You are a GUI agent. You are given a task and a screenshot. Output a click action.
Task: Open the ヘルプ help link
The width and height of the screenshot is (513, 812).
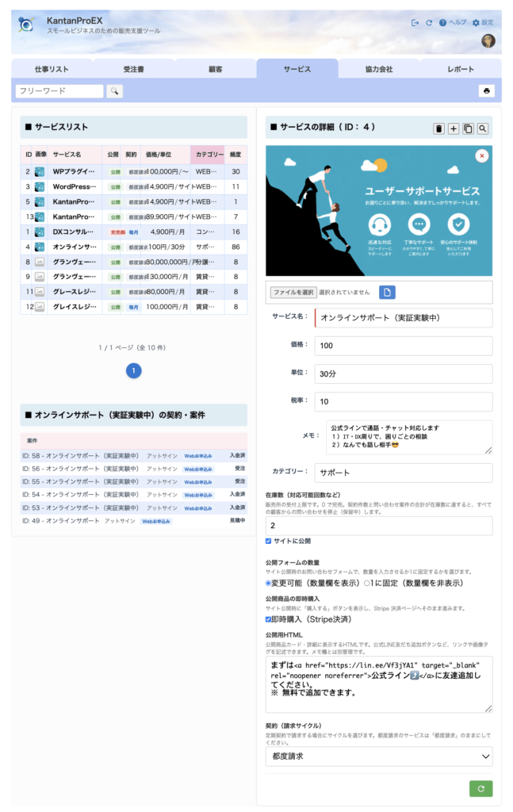pyautogui.click(x=453, y=23)
